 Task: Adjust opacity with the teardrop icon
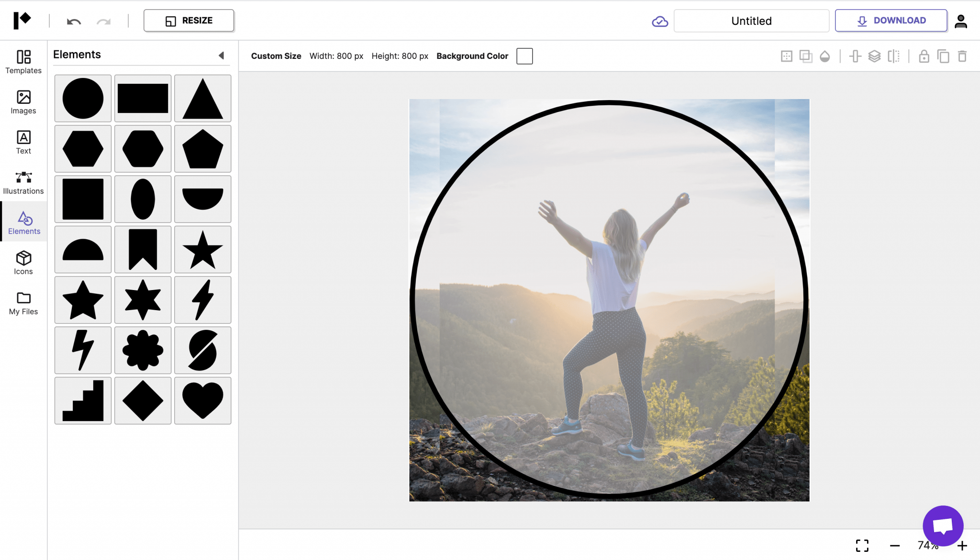pyautogui.click(x=824, y=56)
